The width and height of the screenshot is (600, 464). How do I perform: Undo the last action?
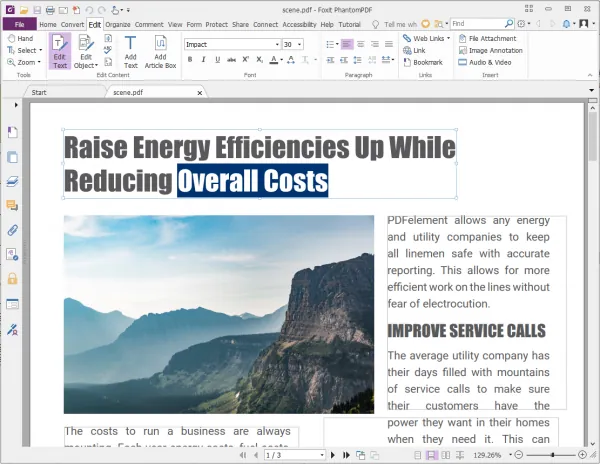(x=89, y=10)
